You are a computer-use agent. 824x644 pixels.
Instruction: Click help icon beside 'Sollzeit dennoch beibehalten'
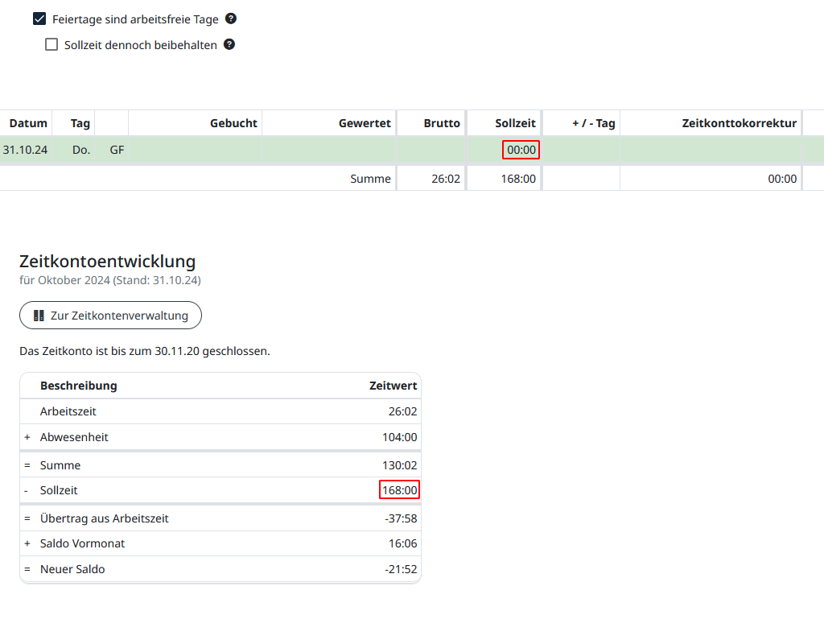pos(229,44)
